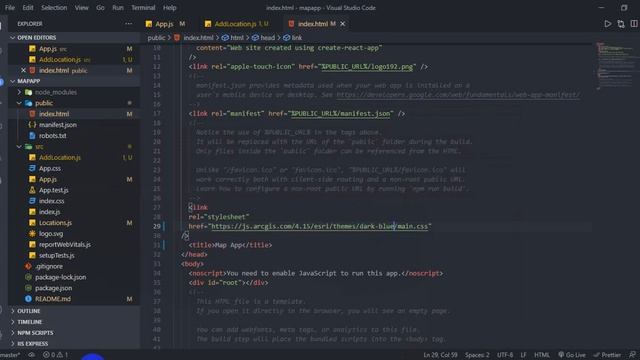The width and height of the screenshot is (640, 360).
Task: Open reportWebVitals.js file
Action: tap(64, 244)
